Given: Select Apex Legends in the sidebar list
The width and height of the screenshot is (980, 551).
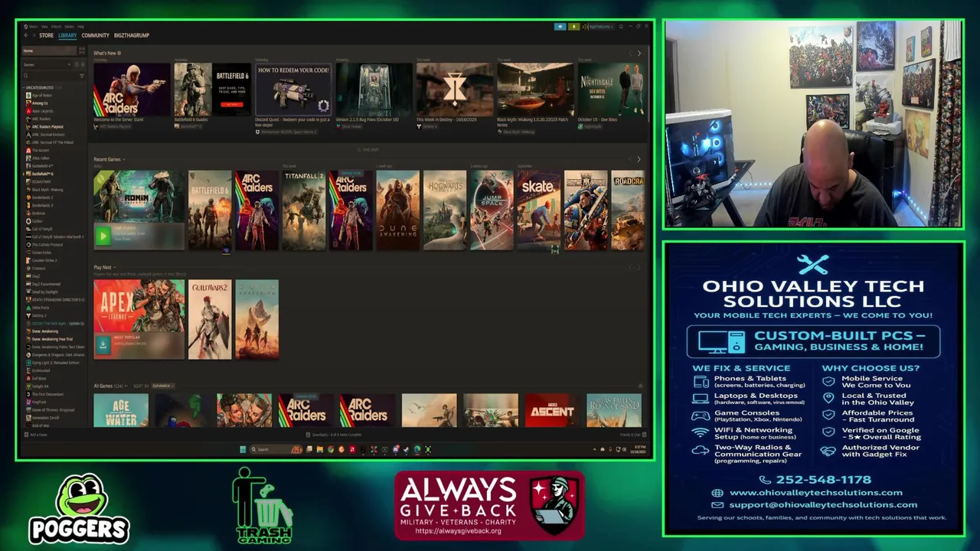Looking at the screenshot, I should [x=41, y=111].
